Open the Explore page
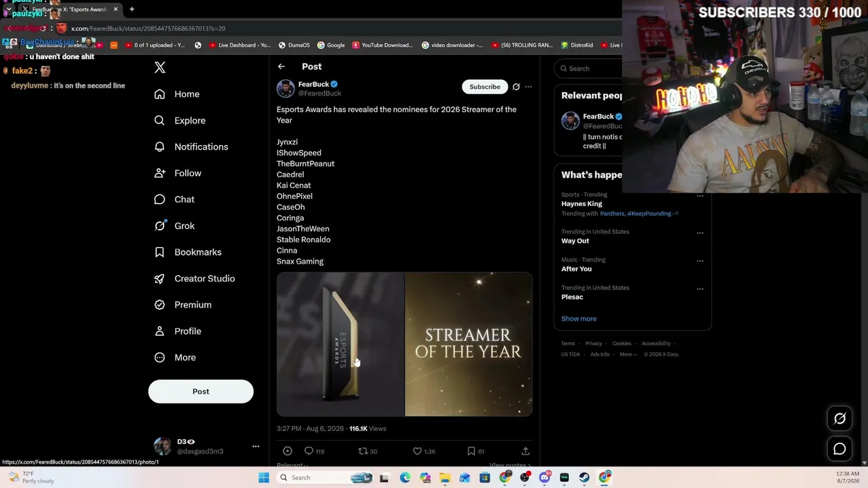The width and height of the screenshot is (868, 488). coord(180,121)
